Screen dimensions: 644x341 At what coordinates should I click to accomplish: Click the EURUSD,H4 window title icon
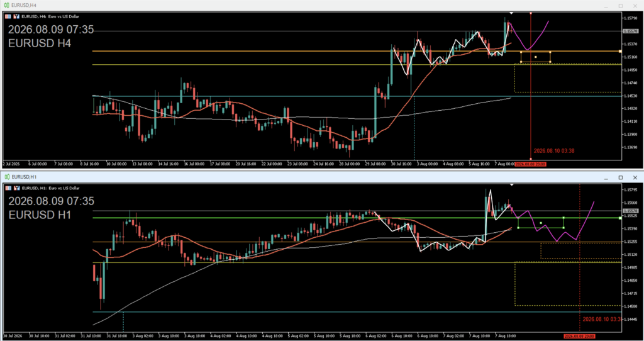[x=6, y=5]
